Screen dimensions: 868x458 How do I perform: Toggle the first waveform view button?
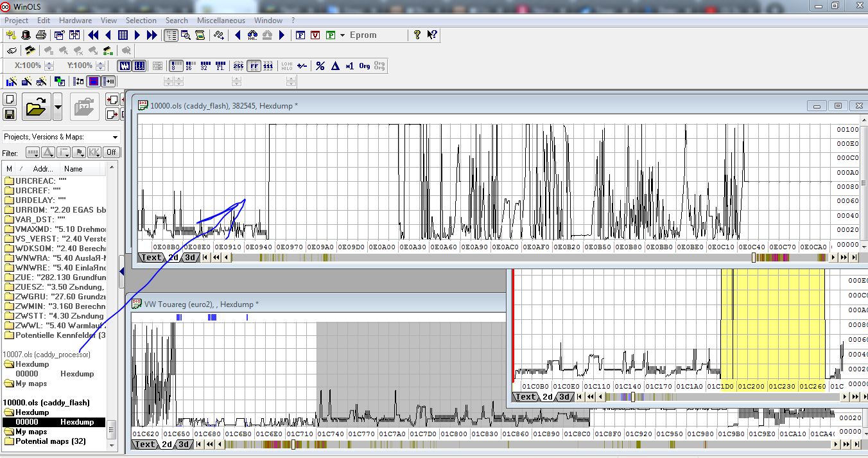125,66
